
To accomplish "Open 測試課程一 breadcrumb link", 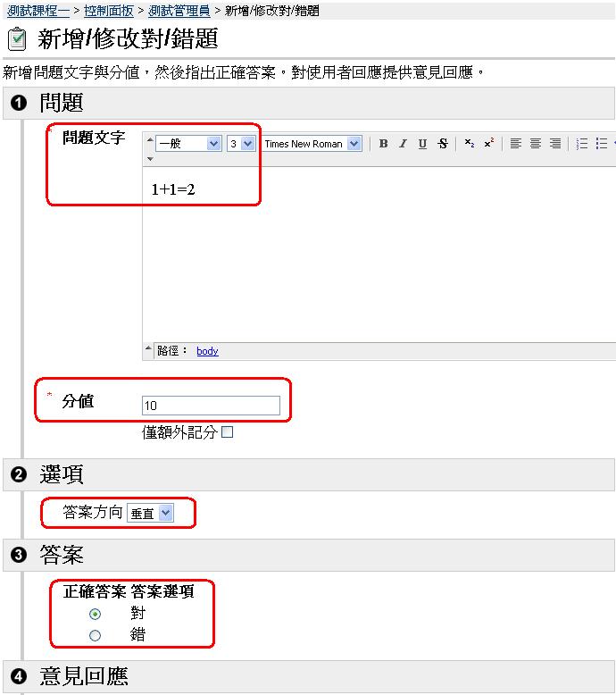I will coord(37,11).
